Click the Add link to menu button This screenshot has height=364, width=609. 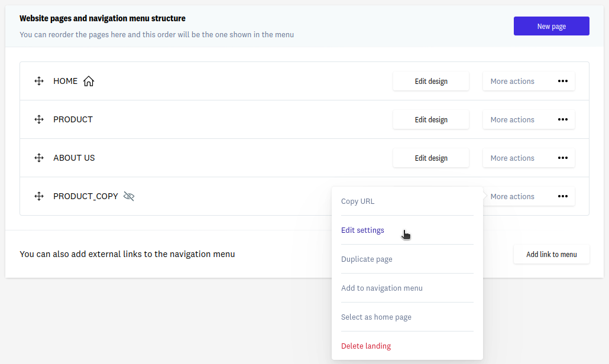pyautogui.click(x=551, y=254)
